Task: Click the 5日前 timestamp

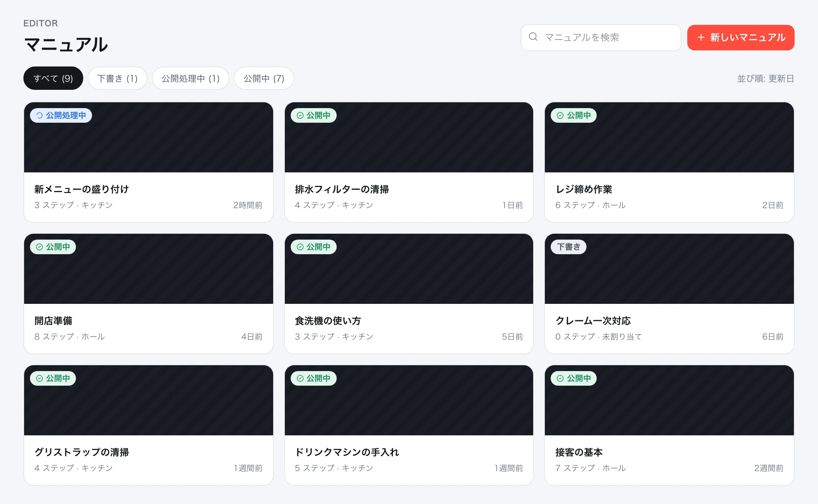Action: (x=512, y=337)
